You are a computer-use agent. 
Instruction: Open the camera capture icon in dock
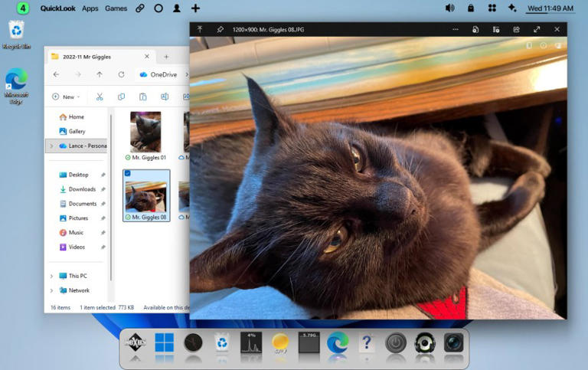click(453, 342)
